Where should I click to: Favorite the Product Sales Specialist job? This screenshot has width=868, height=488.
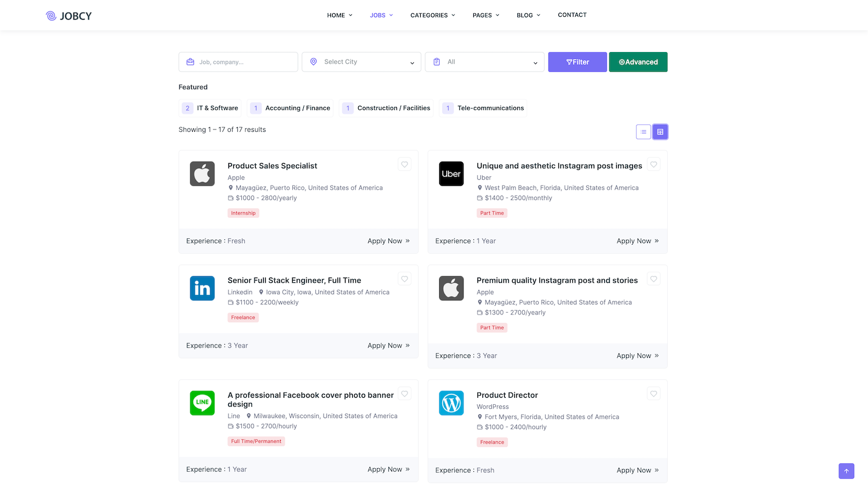(x=404, y=165)
